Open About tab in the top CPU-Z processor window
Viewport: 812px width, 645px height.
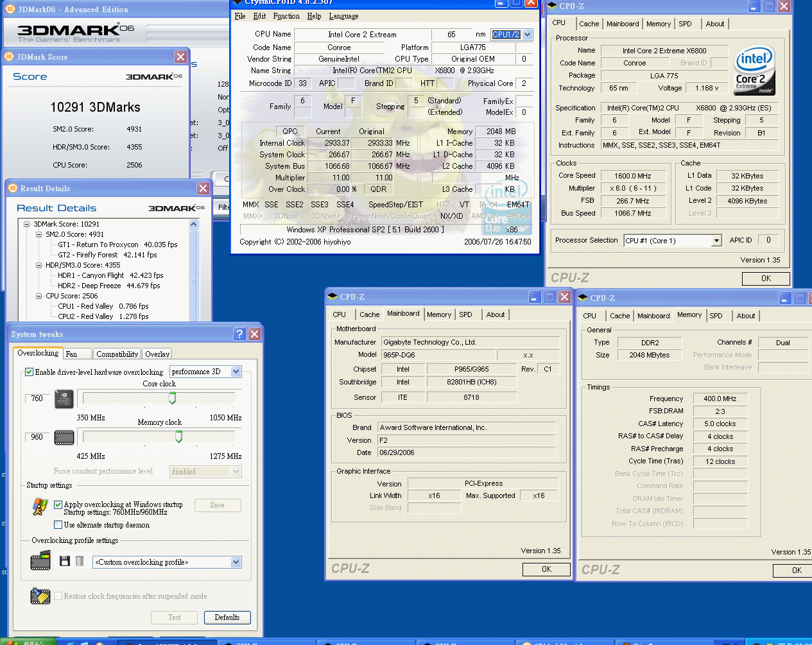tap(714, 24)
